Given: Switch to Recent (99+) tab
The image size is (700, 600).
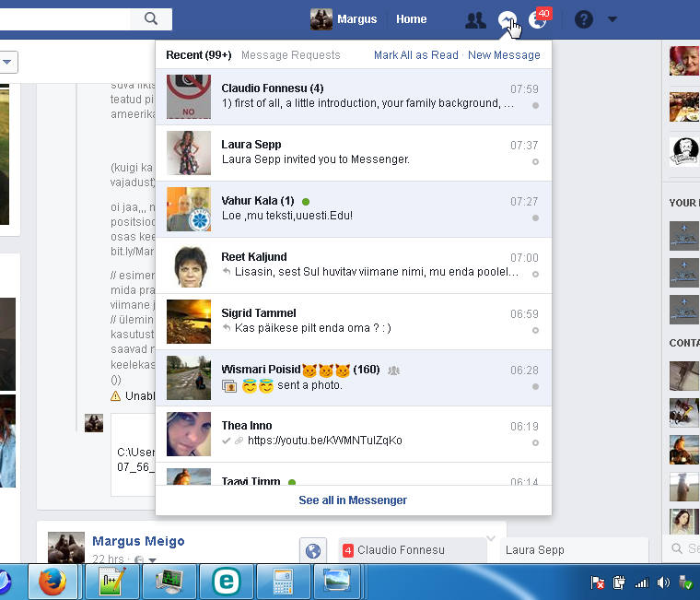Looking at the screenshot, I should pos(199,55).
